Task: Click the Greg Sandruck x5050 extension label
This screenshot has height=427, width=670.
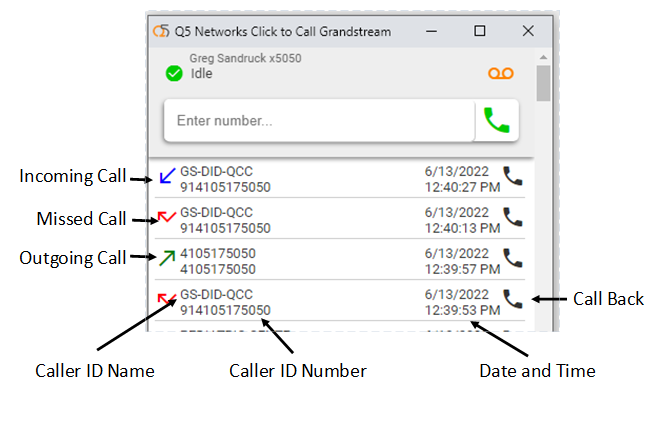Action: tap(245, 59)
